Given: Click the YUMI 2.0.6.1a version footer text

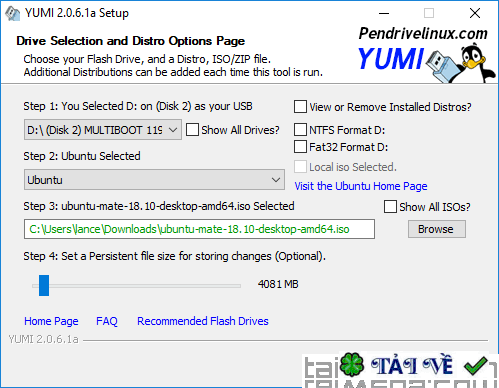Looking at the screenshot, I should (44, 339).
